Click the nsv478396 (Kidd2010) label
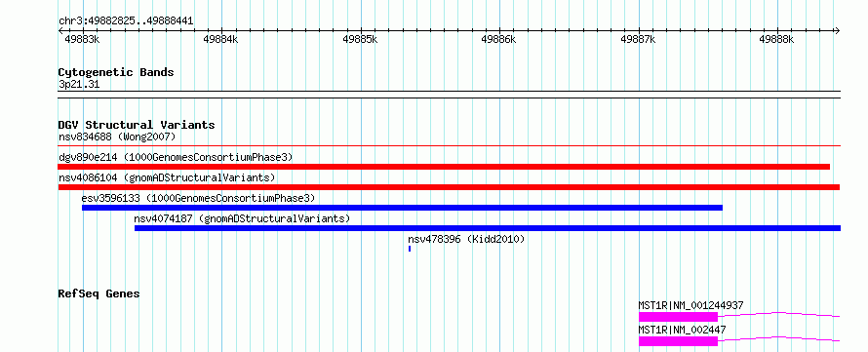The height and width of the screenshot is (352, 868). (466, 239)
